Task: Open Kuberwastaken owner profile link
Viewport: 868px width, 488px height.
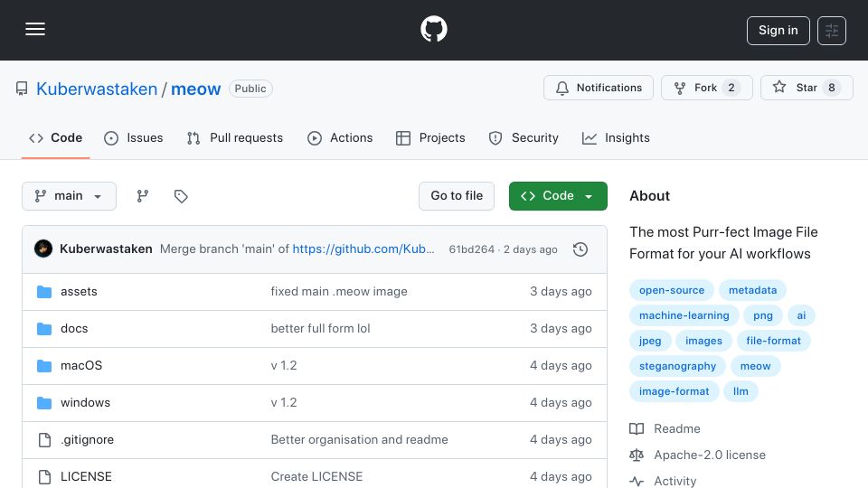Action: (x=97, y=89)
